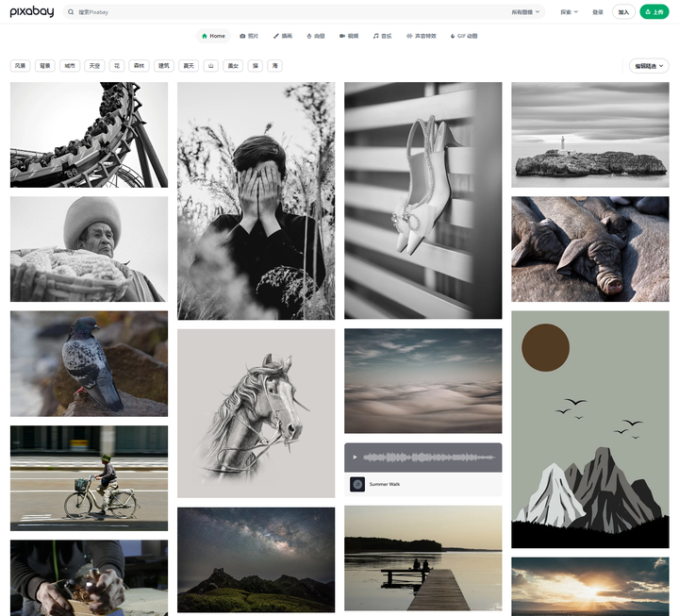The image size is (679, 616).
Task: Select the 城市 tag chip
Action: (x=70, y=66)
